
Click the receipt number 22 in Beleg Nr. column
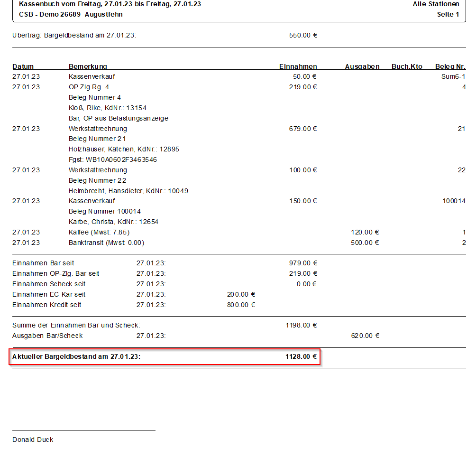(462, 170)
